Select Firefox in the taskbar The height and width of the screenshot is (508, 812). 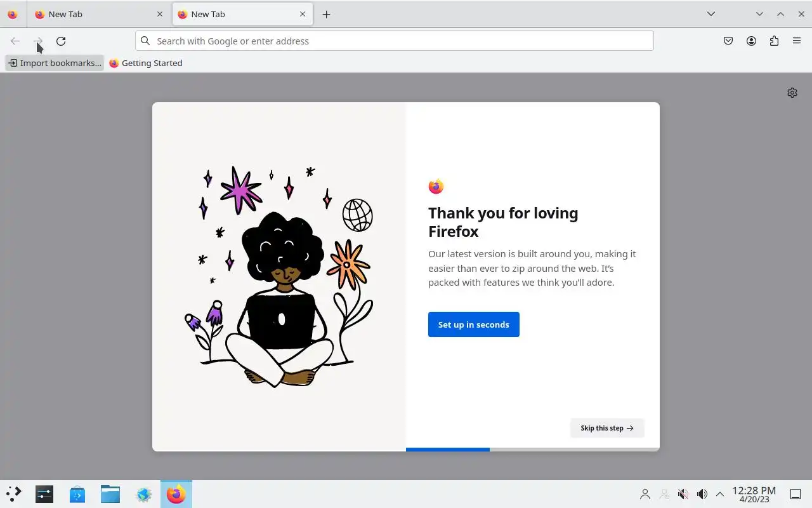click(176, 494)
